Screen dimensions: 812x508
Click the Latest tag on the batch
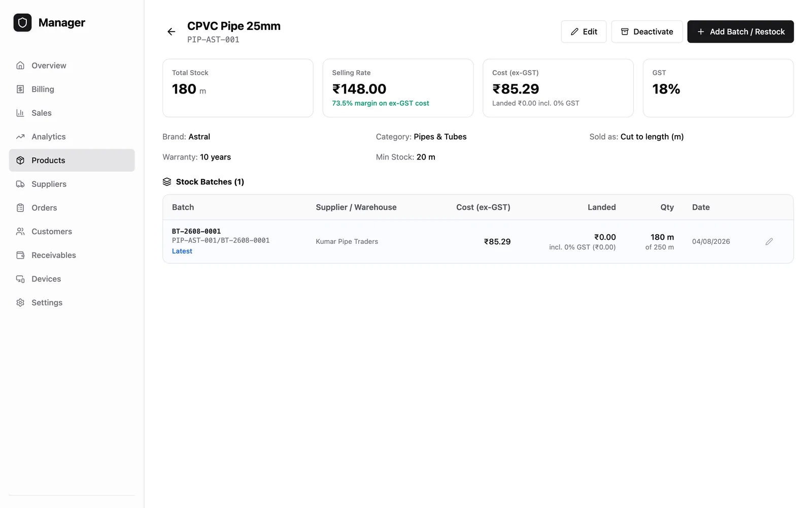coord(182,251)
